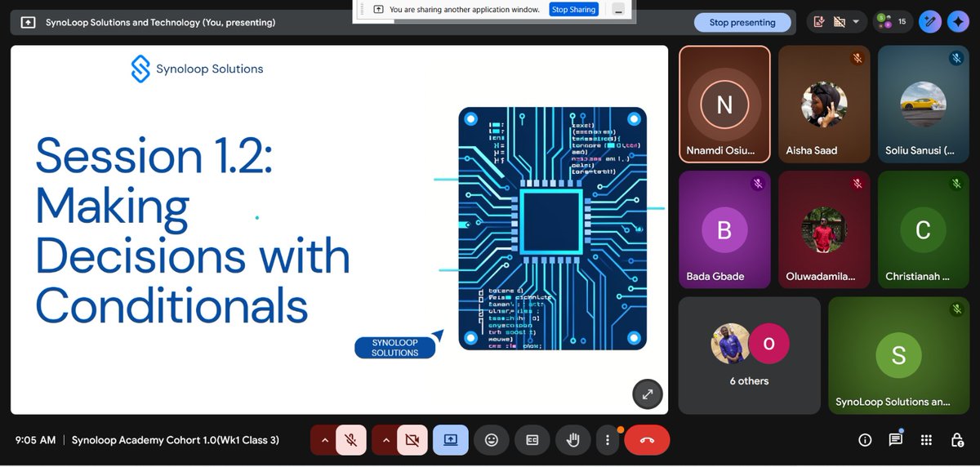Click the muted mic icon on Aisha Saad

857,58
